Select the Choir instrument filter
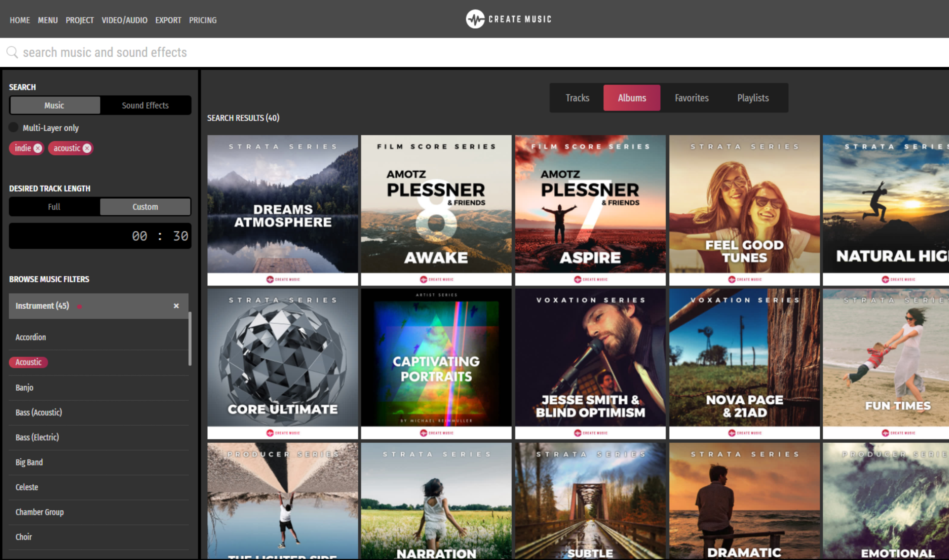Screen dimensions: 949x560 click(x=98, y=537)
